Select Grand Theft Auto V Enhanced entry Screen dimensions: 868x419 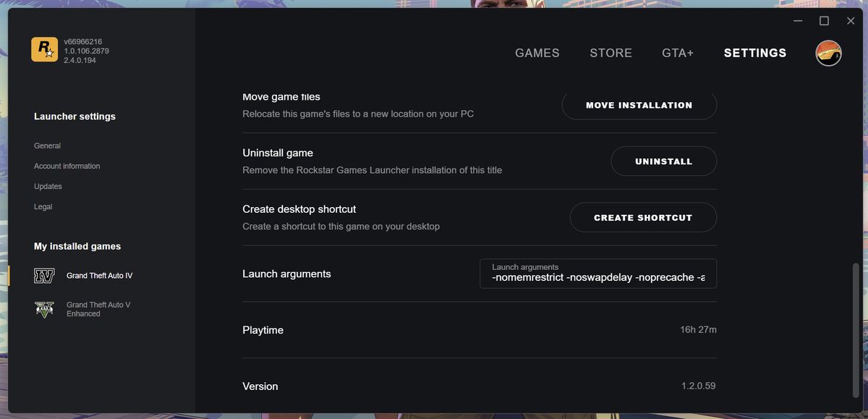point(98,309)
